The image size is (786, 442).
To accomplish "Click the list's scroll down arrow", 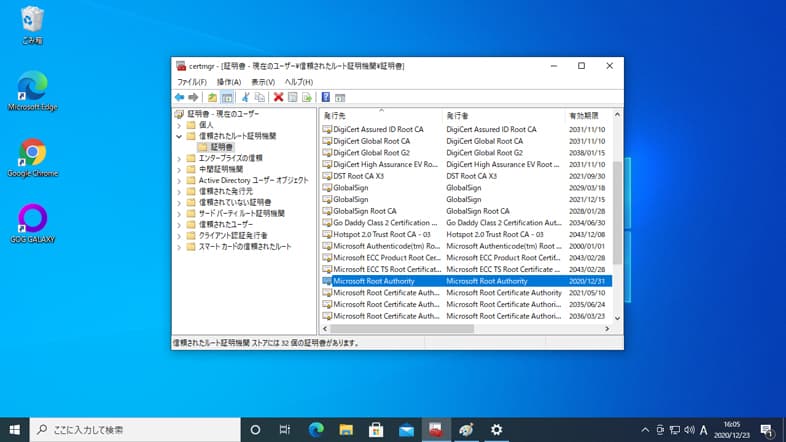I will (618, 318).
